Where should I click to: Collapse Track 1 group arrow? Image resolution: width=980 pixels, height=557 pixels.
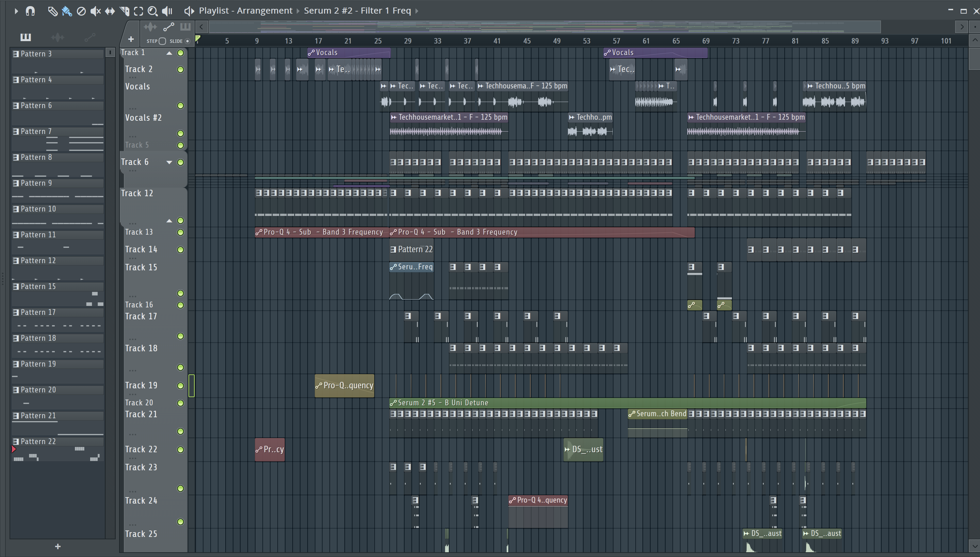click(169, 53)
